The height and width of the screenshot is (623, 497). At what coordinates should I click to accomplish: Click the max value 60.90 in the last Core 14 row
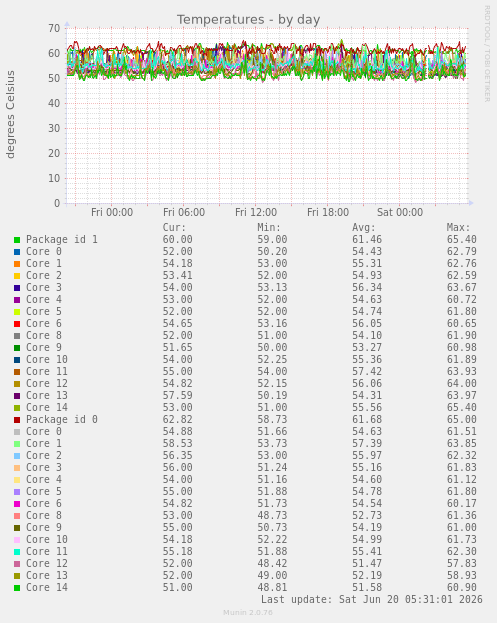click(x=462, y=588)
